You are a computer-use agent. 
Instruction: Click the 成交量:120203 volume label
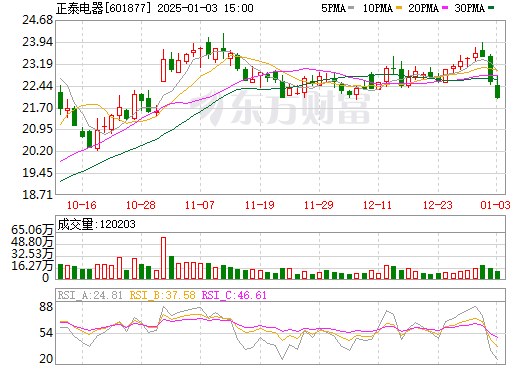[x=96, y=224]
